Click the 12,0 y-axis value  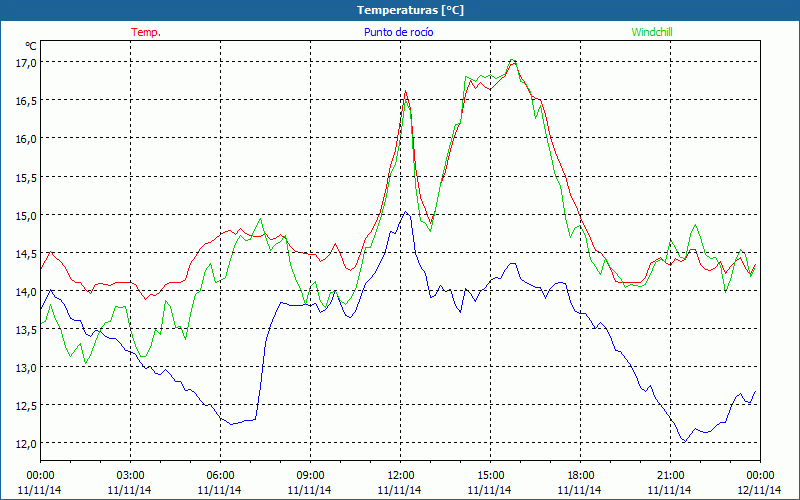26,443
